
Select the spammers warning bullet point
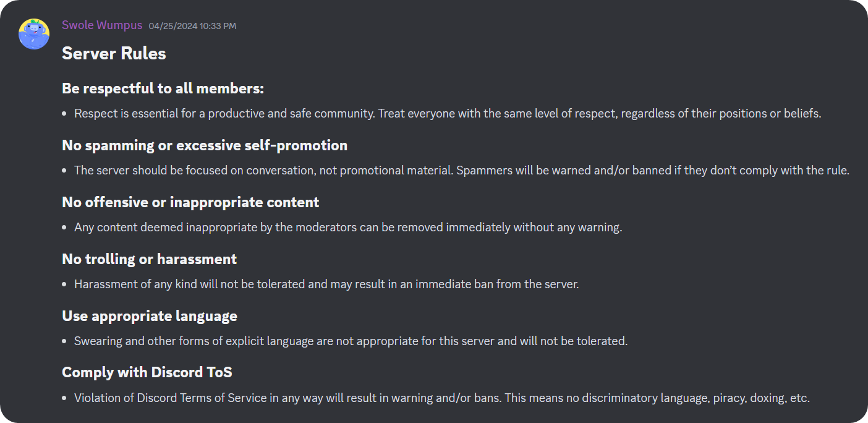(461, 170)
